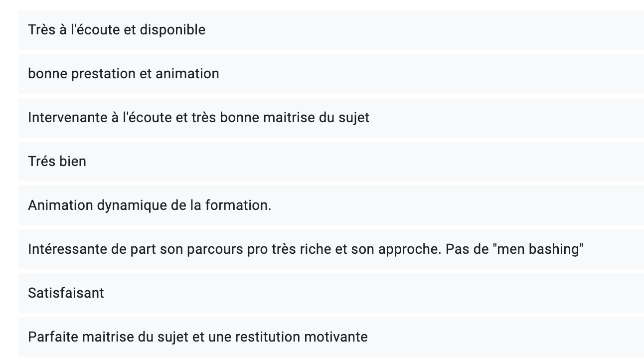The image size is (644, 361).
Task: Select the "bonne prestation et animation" response row
Action: click(x=331, y=74)
